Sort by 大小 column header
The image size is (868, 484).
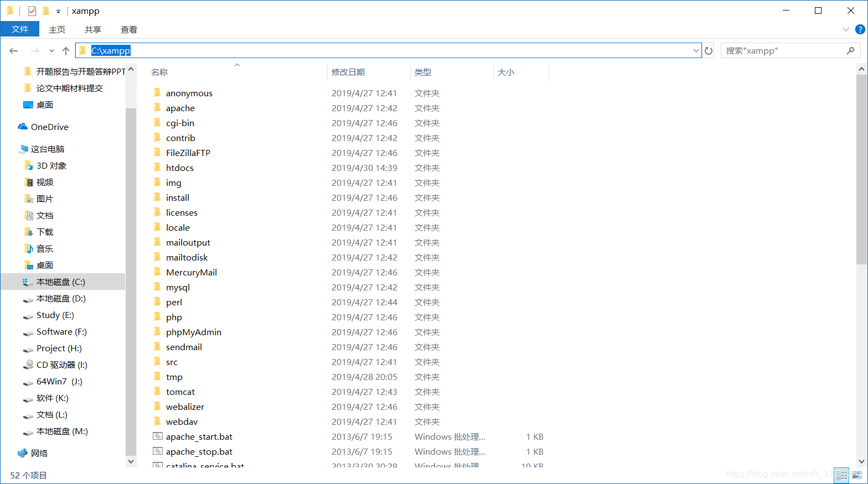[x=506, y=72]
